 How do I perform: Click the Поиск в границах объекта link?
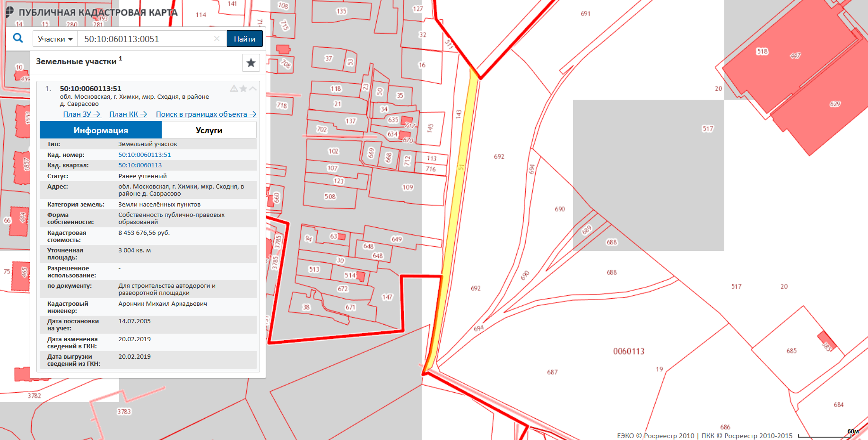[206, 114]
